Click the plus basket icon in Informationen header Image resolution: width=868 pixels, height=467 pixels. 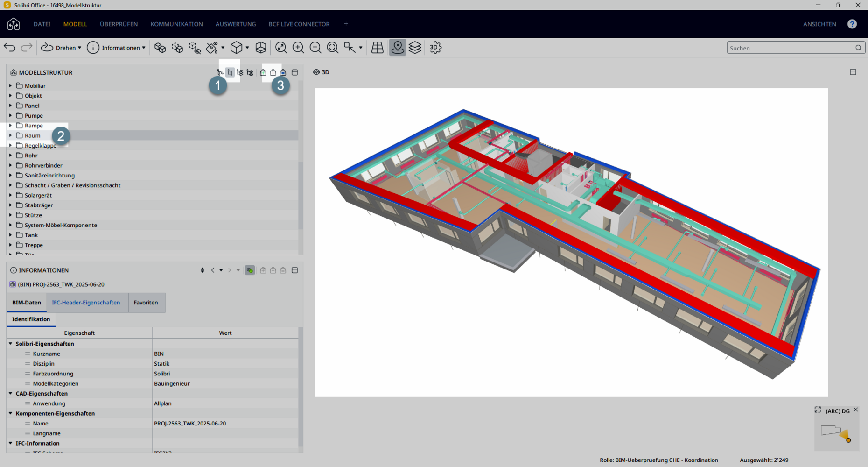pyautogui.click(x=263, y=270)
